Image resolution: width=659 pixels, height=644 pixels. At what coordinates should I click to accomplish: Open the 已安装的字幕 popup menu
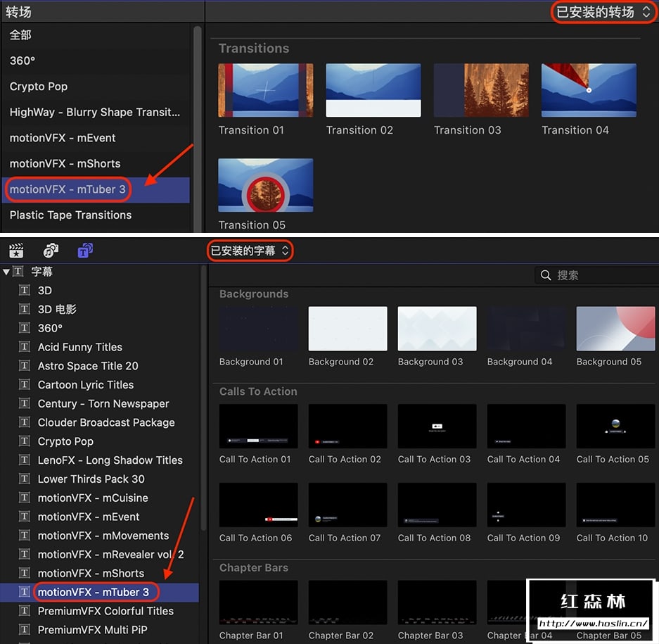click(250, 251)
